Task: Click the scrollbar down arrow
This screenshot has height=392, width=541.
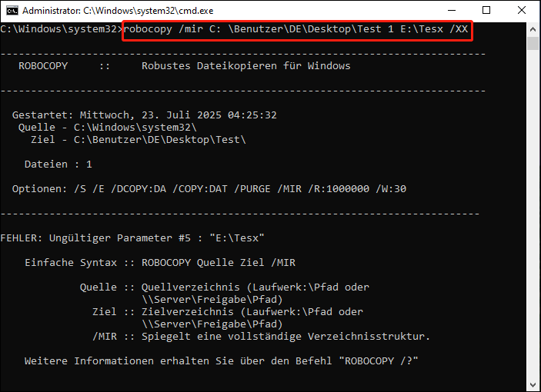Action: (x=533, y=384)
